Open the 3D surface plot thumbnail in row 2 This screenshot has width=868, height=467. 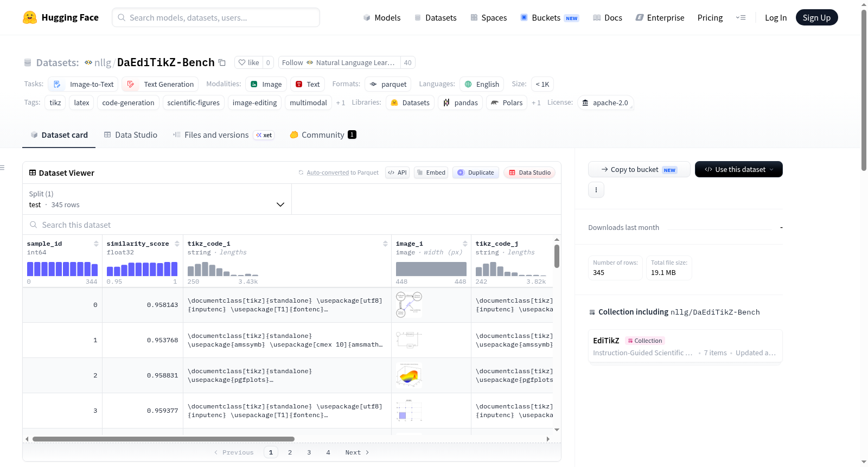click(x=409, y=375)
